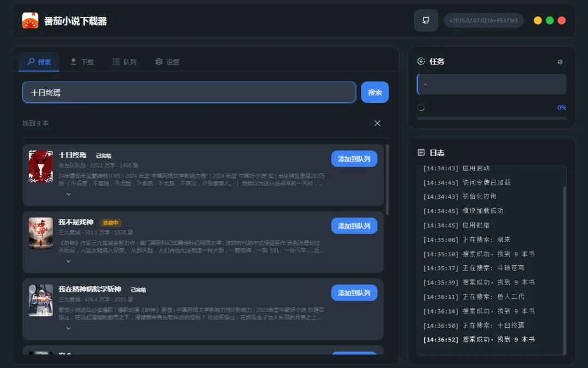
Task: Switch to the 设置 tab
Action: point(167,62)
